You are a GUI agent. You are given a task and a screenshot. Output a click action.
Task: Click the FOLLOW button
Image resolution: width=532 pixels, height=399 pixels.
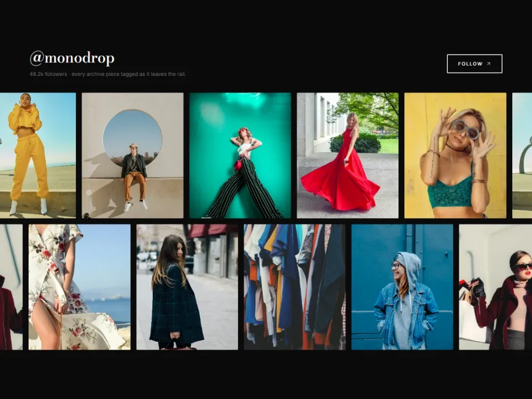[x=474, y=63]
